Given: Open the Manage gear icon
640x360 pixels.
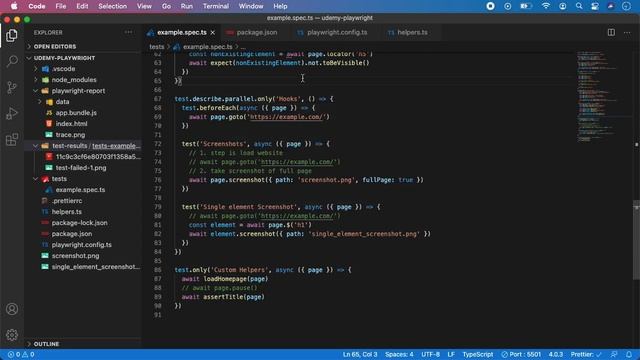Looking at the screenshot, I should tap(12, 335).
